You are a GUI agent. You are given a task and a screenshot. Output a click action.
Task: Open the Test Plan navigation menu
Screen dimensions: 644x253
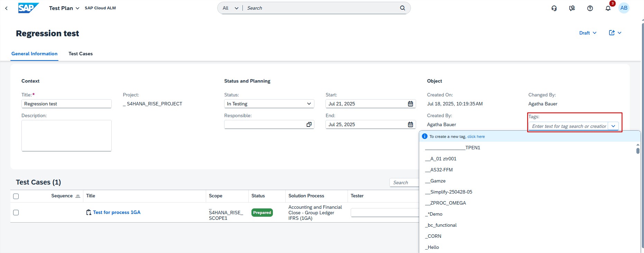coord(64,8)
